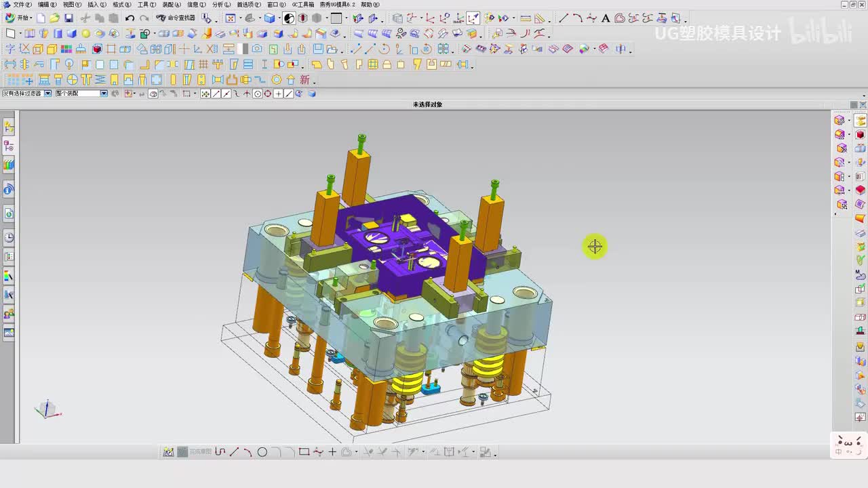The width and height of the screenshot is (868, 488).
Task: Expand the dropdown arrow beside the shaded cube icon
Action: [x=279, y=18]
